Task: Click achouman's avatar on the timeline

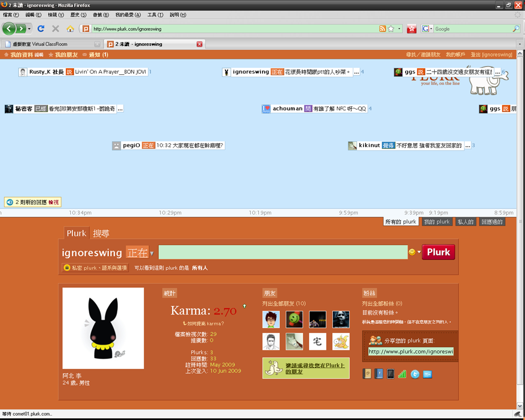Action: [x=266, y=109]
